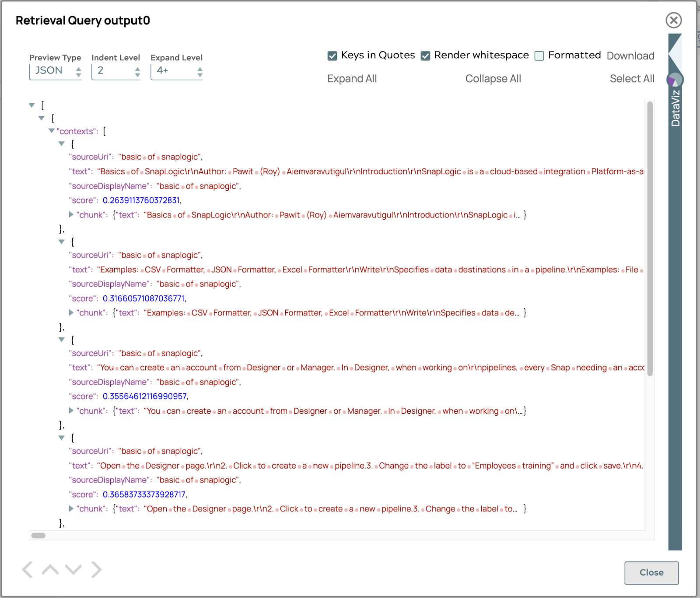Screen dimensions: 700x598
Task: Click the Download link
Action: [x=630, y=56]
